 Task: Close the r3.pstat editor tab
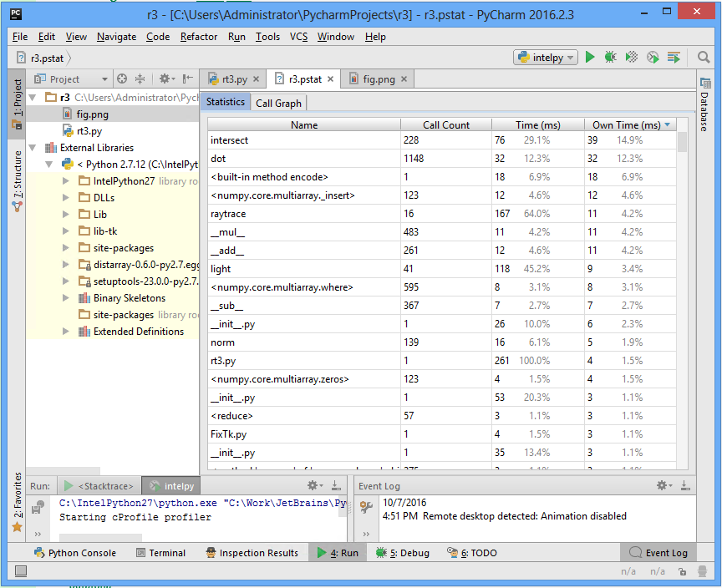tap(331, 79)
